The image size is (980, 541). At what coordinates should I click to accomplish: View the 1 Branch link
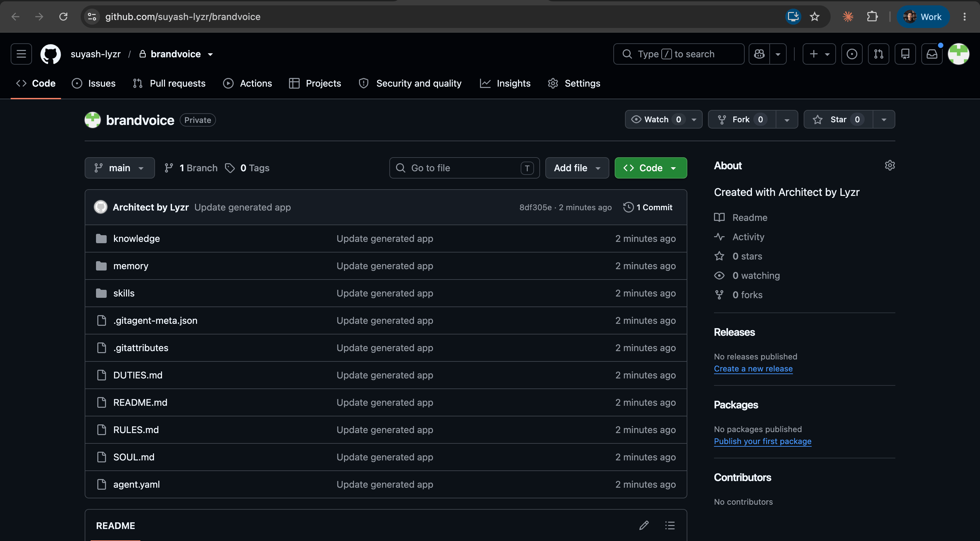point(191,168)
